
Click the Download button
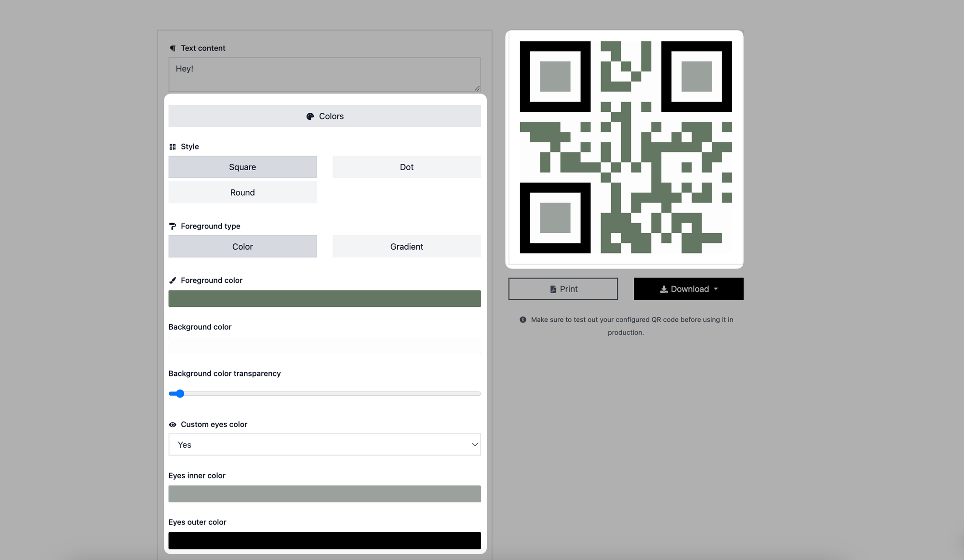coord(688,288)
